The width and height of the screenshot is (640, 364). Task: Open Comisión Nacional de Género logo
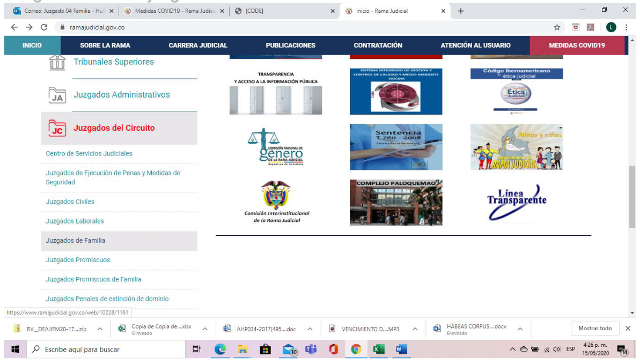pyautogui.click(x=276, y=147)
